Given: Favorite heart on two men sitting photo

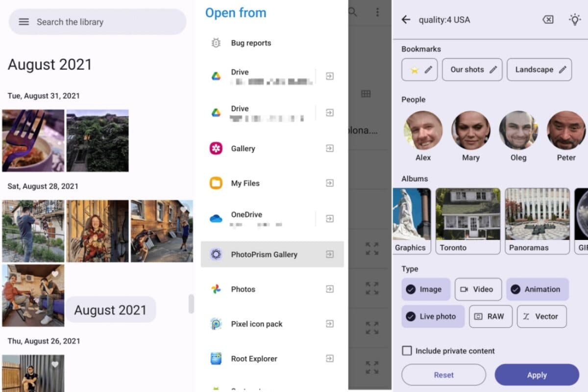Looking at the screenshot, I should coord(55,274).
